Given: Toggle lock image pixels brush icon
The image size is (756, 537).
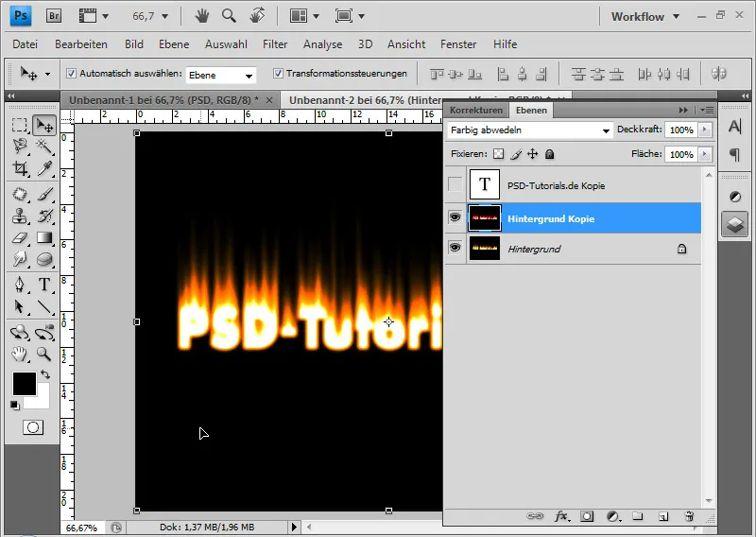Looking at the screenshot, I should coord(515,154).
